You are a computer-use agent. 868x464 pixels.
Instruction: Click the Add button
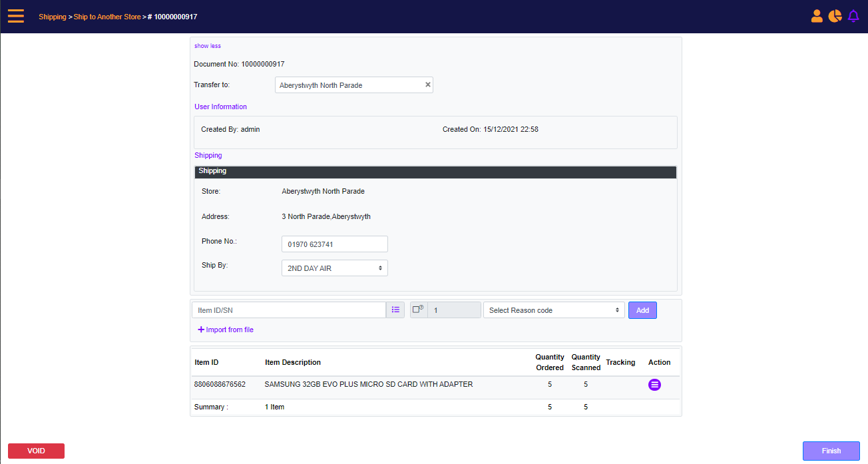[x=642, y=310]
